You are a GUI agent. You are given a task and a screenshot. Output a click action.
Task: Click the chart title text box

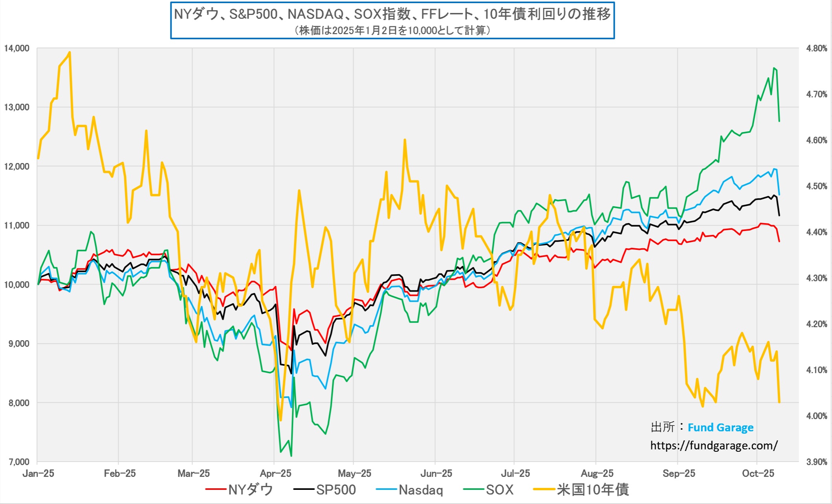pyautogui.click(x=392, y=14)
